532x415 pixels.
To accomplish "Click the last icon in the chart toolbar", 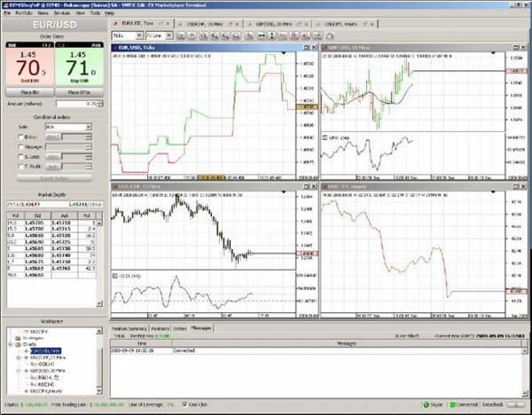I will (x=330, y=35).
